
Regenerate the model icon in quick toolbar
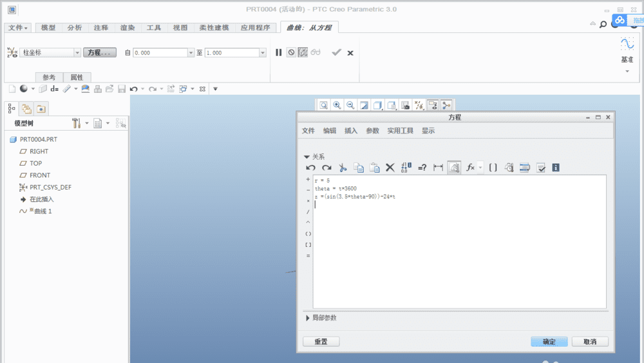tap(171, 89)
